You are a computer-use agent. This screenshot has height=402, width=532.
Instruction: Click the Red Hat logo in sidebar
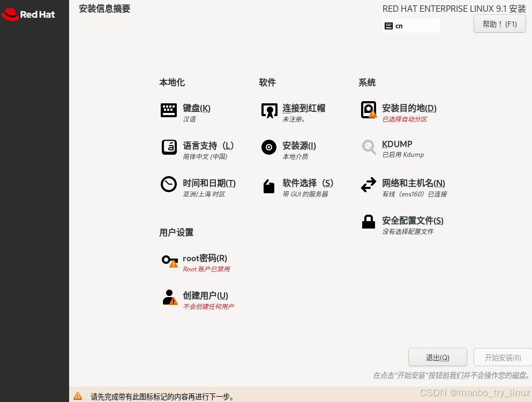[x=28, y=14]
